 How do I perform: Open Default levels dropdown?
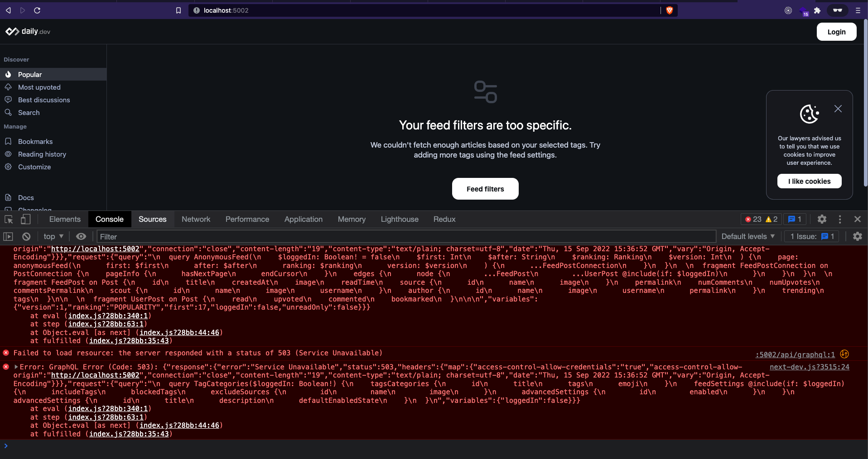tap(748, 236)
